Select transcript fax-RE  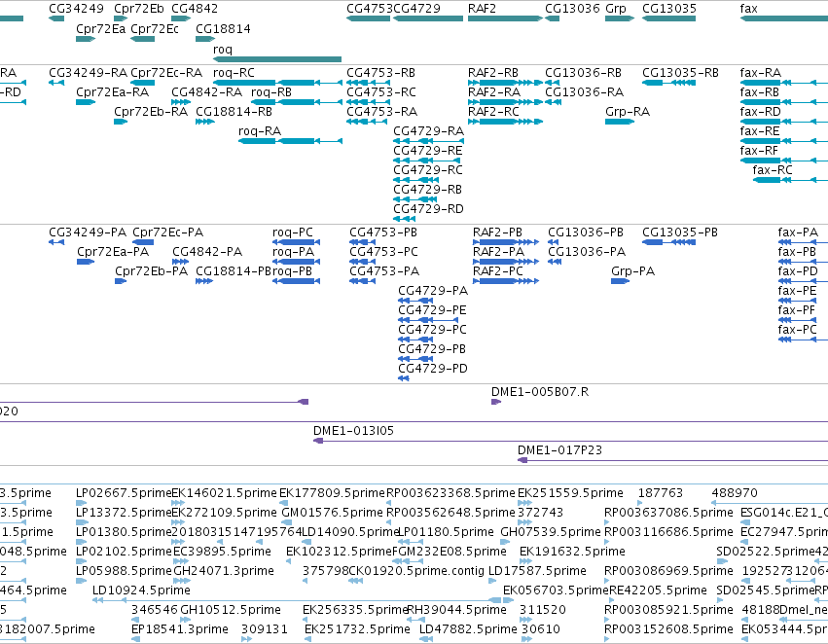783,141
